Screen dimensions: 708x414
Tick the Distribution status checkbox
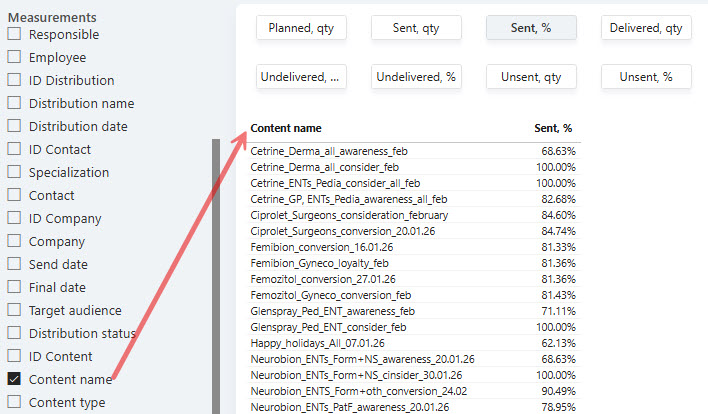click(14, 333)
